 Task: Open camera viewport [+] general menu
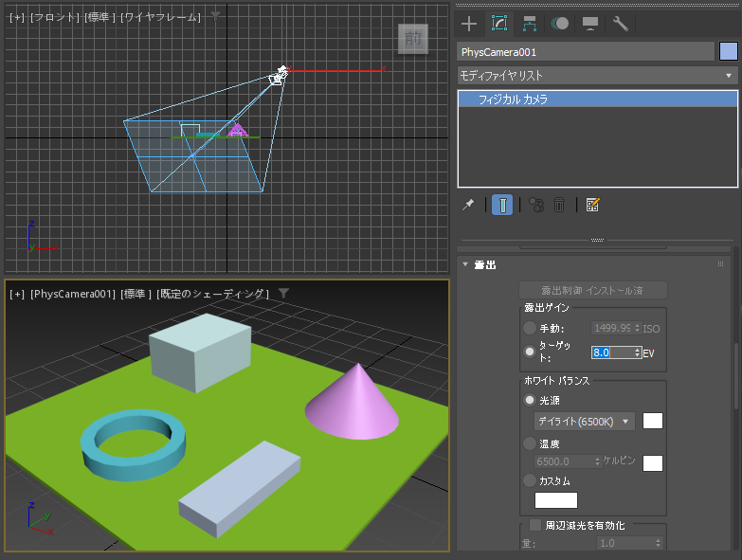17,294
